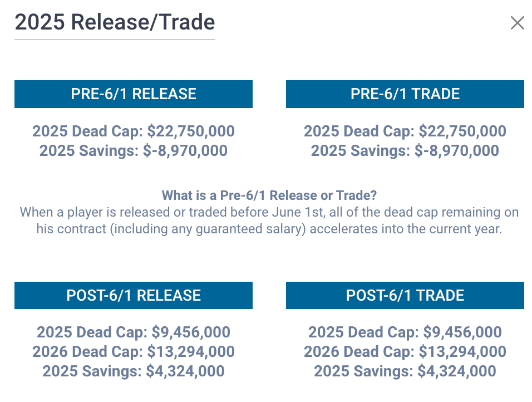The width and height of the screenshot is (532, 402).
Task: Click Post-6/1 Trade 2026 Dead Cap line
Action: (405, 352)
